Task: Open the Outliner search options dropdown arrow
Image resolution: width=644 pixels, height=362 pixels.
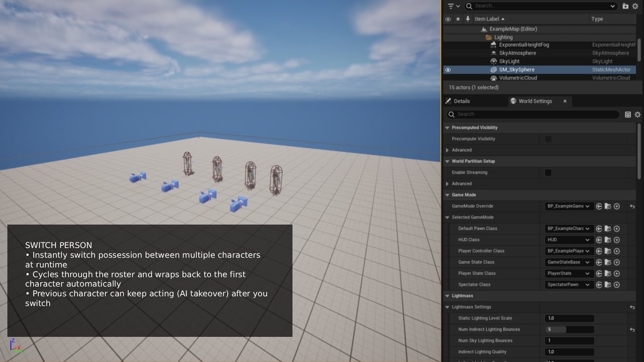Action: pos(612,6)
